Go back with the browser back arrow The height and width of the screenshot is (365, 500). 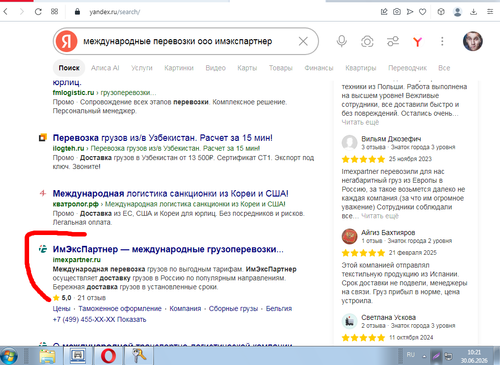(5, 12)
